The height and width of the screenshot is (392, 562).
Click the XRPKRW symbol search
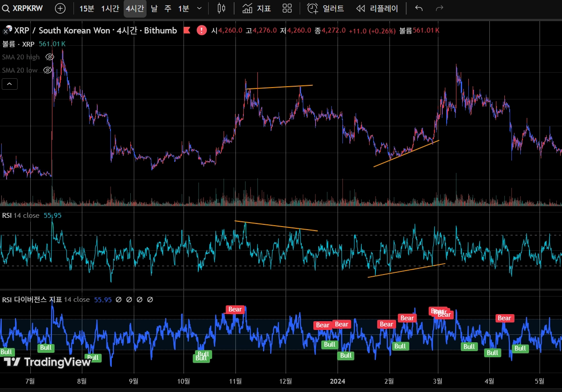pyautogui.click(x=24, y=8)
